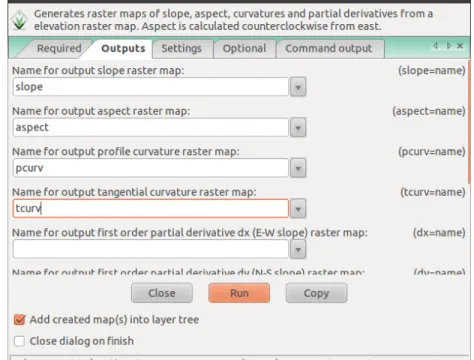Click the (dx=name) parameter label
This screenshot has height=360, width=474.
click(439, 232)
